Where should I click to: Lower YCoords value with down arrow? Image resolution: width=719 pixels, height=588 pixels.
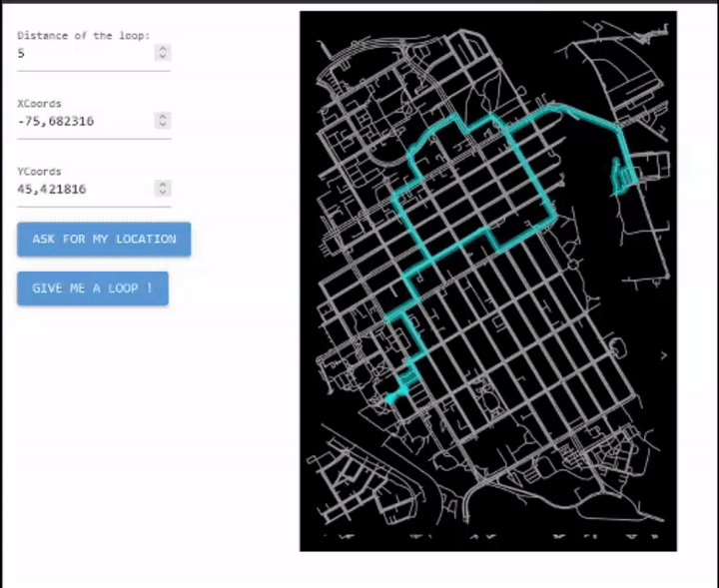pos(163,193)
